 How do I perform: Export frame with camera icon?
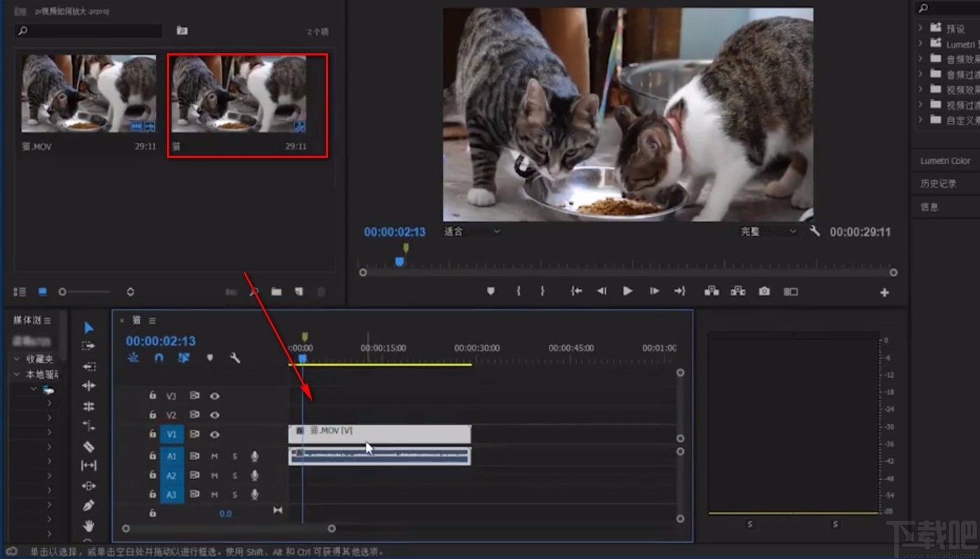[x=764, y=291]
